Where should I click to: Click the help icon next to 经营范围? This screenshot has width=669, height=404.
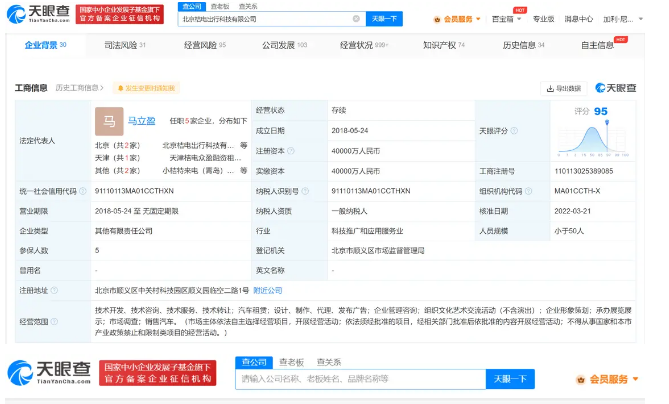(54, 322)
